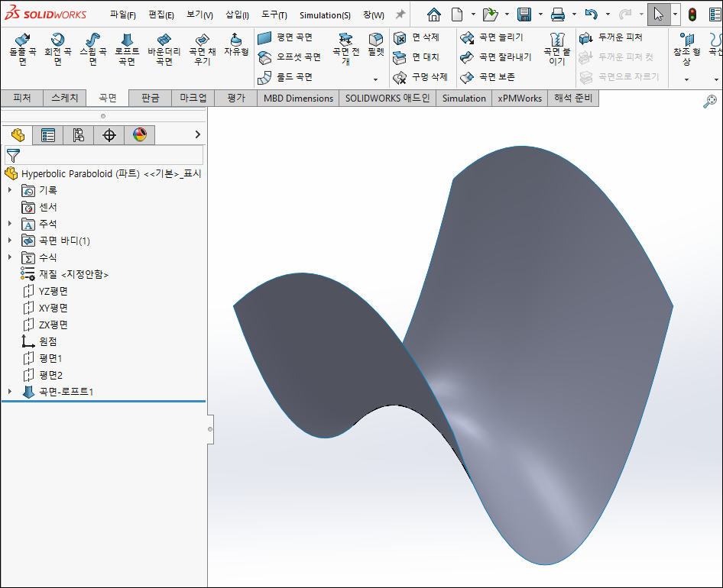This screenshot has height=588, width=723.
Task: Click the Trim Surface tool (곡면 잘라내기)
Action: [496, 57]
